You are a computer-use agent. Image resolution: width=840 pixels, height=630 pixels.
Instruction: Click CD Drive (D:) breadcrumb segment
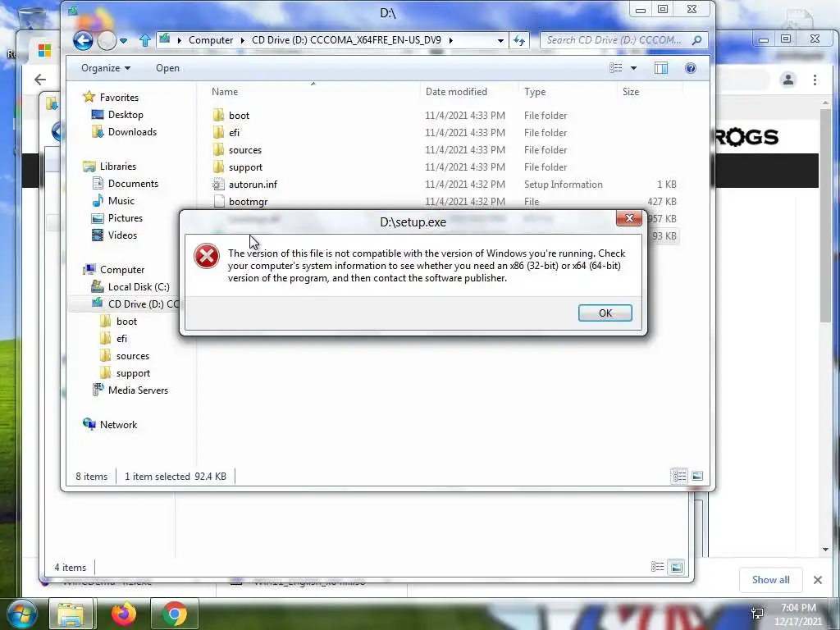[346, 40]
